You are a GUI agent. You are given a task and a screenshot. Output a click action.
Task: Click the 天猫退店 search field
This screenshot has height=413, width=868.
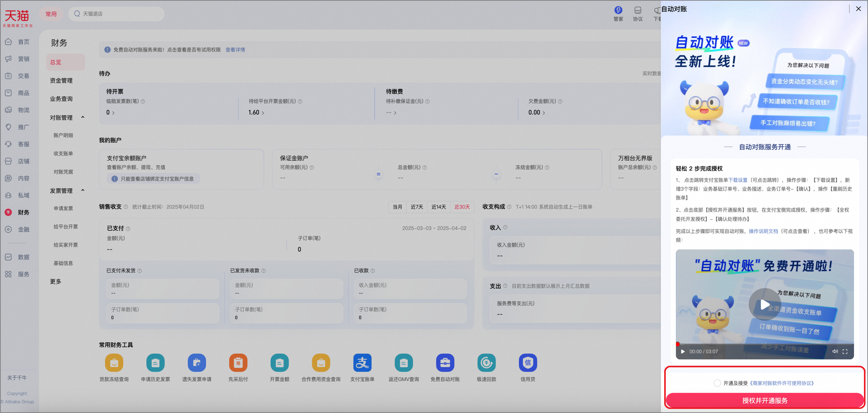pyautogui.click(x=117, y=14)
